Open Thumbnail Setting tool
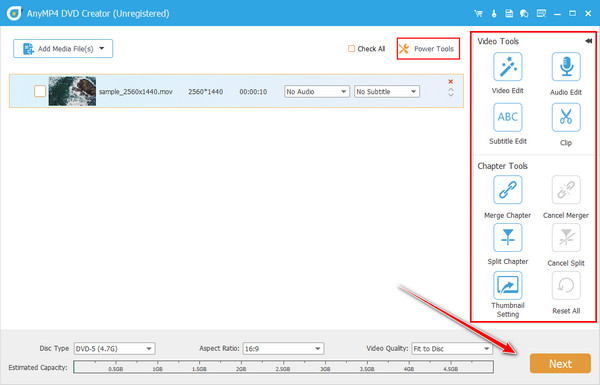600x385 pixels. [x=507, y=285]
